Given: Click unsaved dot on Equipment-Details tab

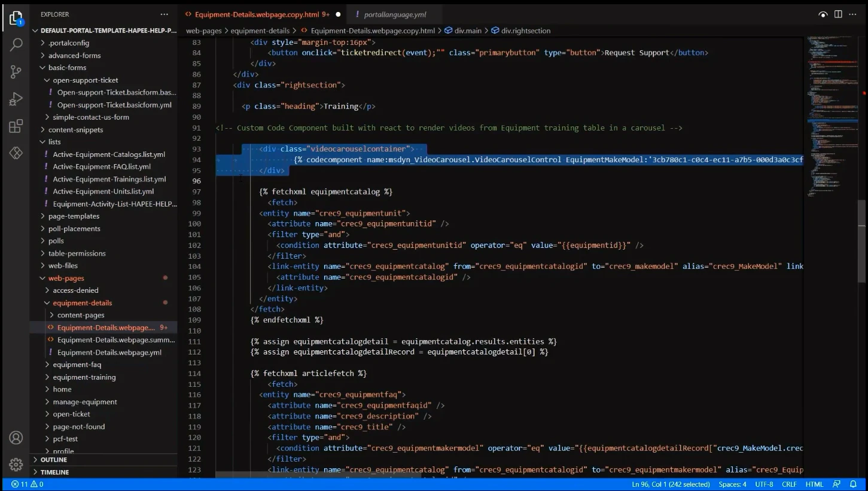Looking at the screenshot, I should [338, 14].
